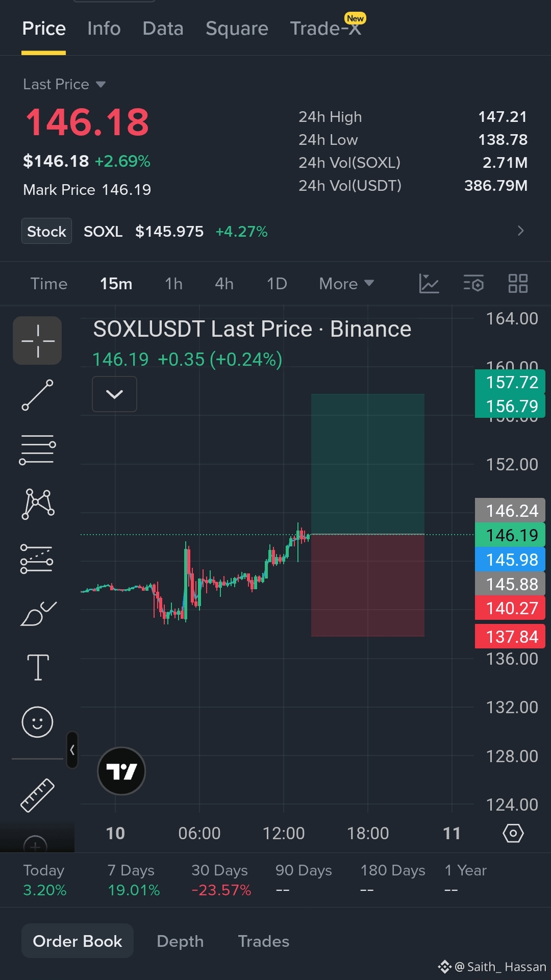Open the SOXL stock details row
The image size is (551, 980).
coord(274,231)
